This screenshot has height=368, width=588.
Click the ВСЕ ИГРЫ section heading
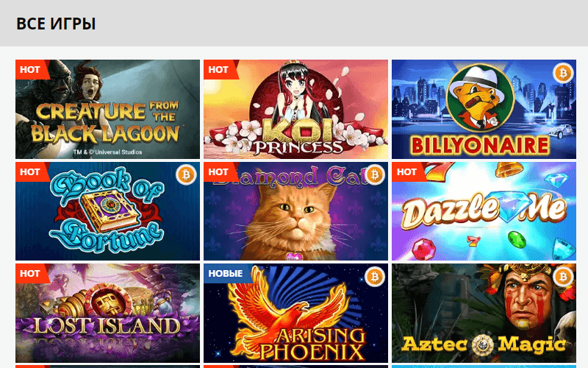pyautogui.click(x=56, y=24)
